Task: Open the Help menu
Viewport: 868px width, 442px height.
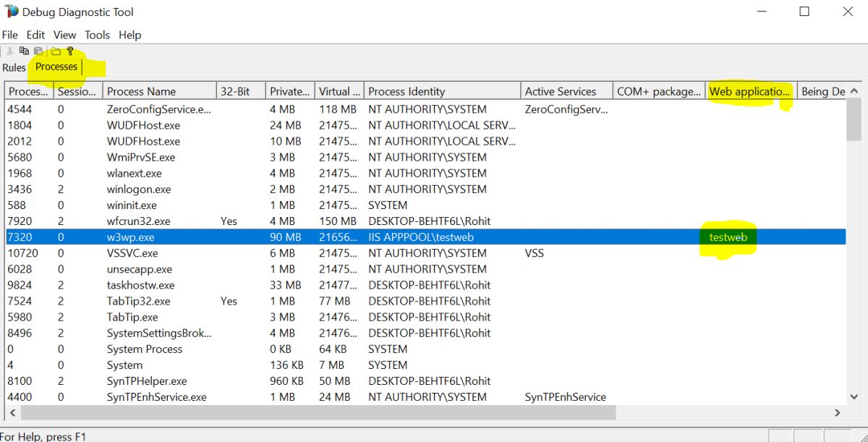Action: coord(129,35)
